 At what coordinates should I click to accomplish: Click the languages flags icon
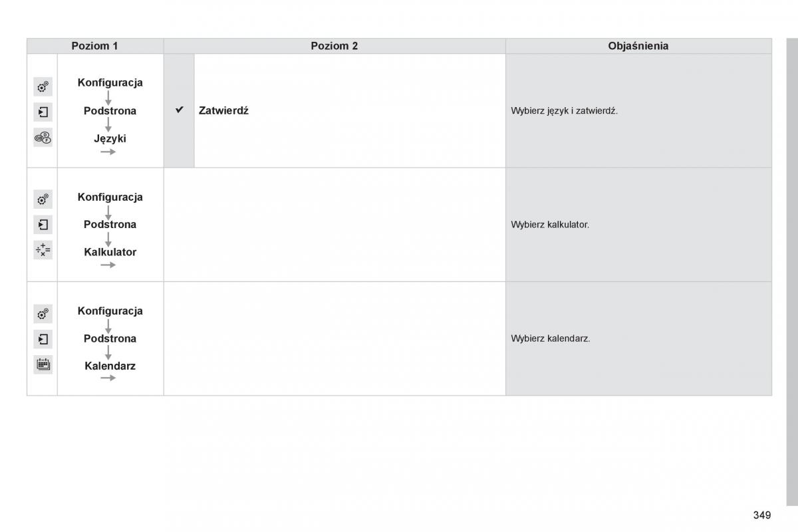(x=43, y=138)
